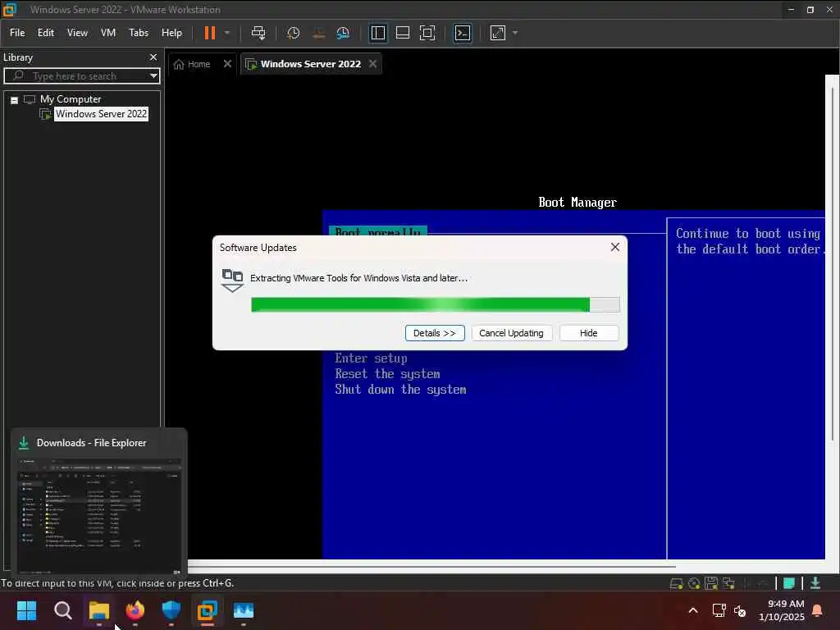Close the Home tab
Image resolution: width=840 pixels, height=630 pixels.
[227, 64]
